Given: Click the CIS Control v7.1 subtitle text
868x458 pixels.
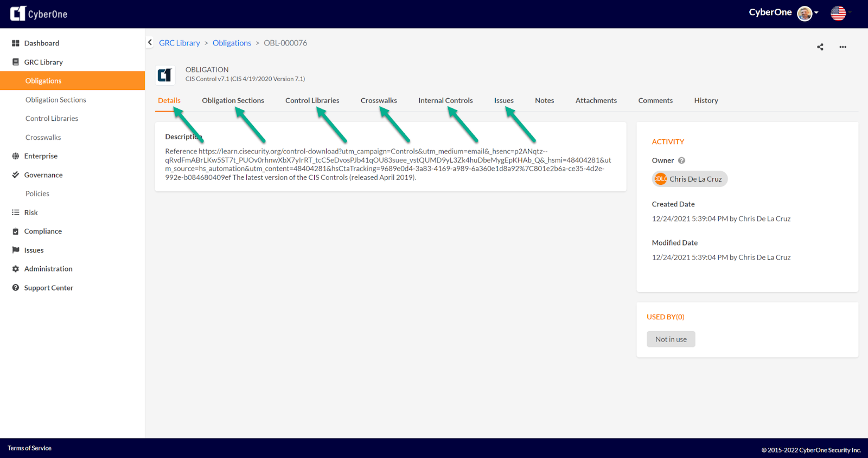Looking at the screenshot, I should (x=245, y=79).
